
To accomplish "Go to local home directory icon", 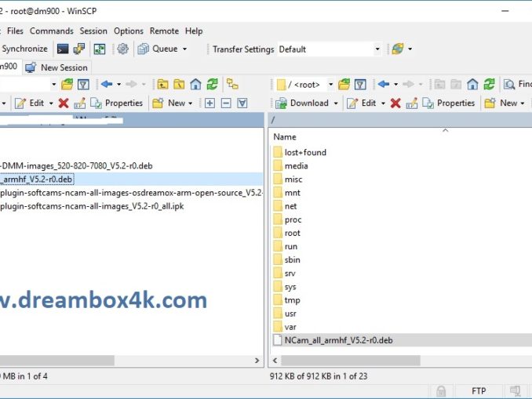I will point(195,84).
